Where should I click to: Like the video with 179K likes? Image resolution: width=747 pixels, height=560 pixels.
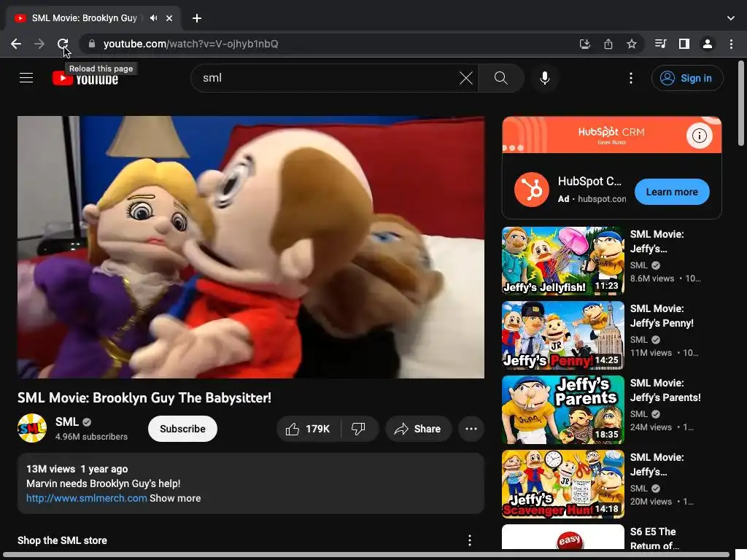(309, 429)
